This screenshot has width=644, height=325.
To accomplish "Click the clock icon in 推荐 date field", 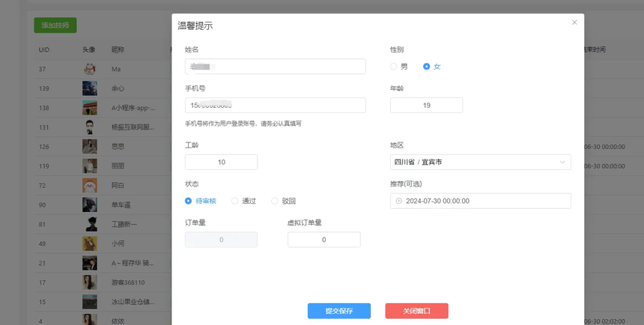I will pos(398,201).
